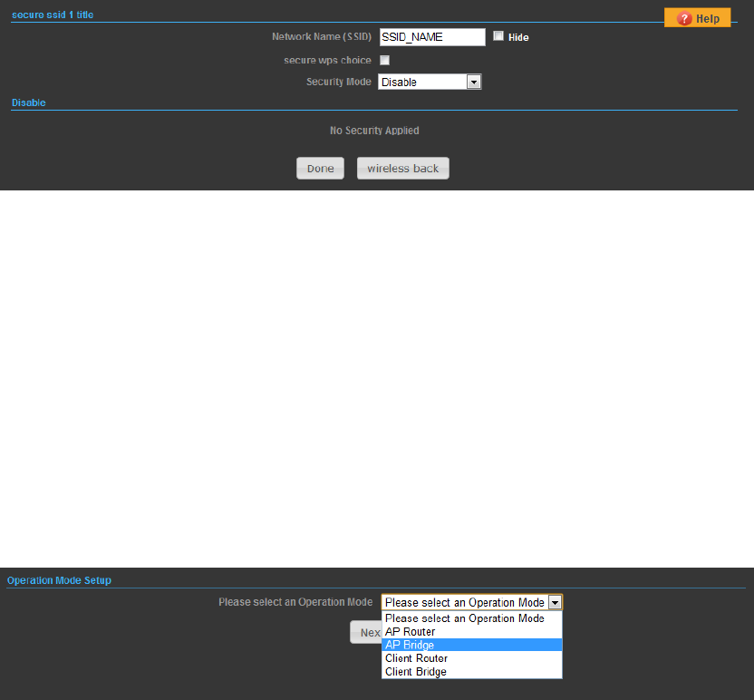Click the Done button
Viewport: 754px width, 700px height.
320,169
